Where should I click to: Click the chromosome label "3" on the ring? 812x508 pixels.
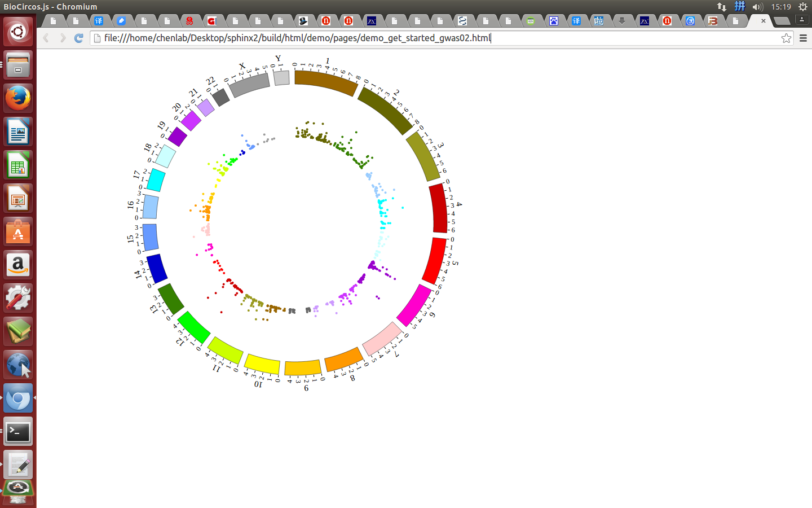click(x=440, y=146)
